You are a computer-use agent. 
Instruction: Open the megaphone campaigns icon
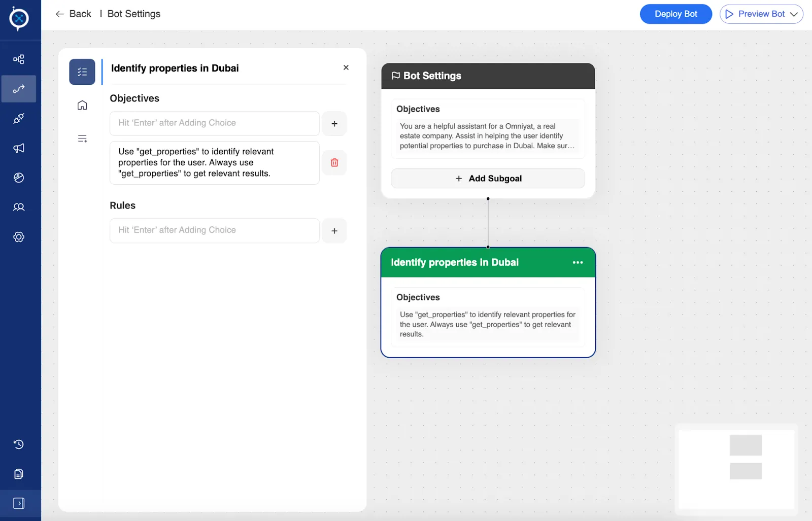pos(19,148)
